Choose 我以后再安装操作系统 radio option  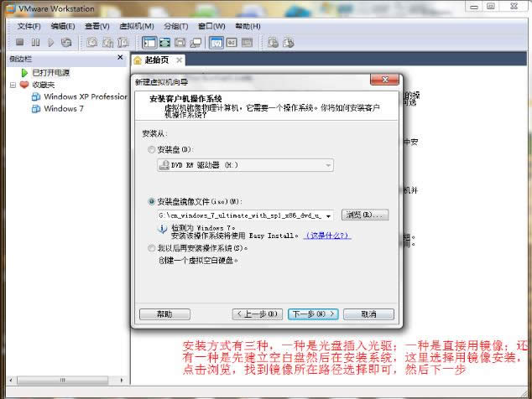pos(151,248)
